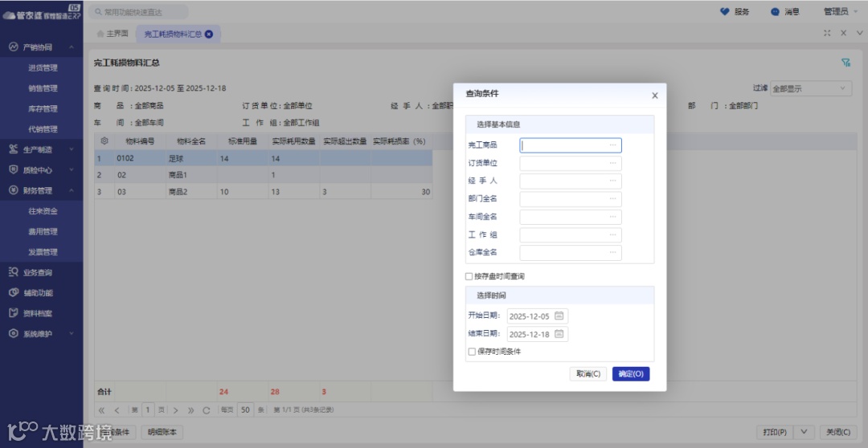Go to the last page
This screenshot has width=868, height=448.
(191, 410)
